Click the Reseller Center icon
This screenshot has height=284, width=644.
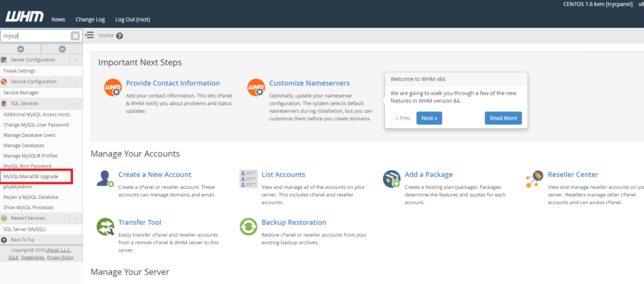(x=535, y=179)
